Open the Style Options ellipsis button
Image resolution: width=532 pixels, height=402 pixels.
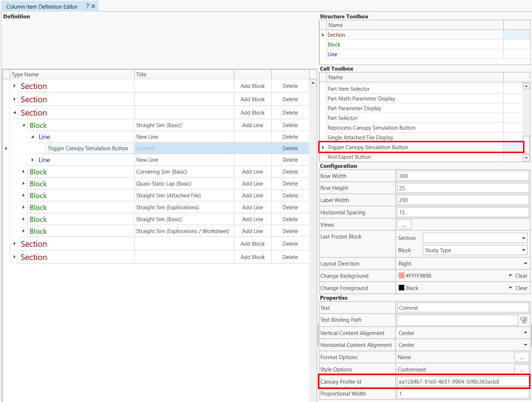pos(522,370)
